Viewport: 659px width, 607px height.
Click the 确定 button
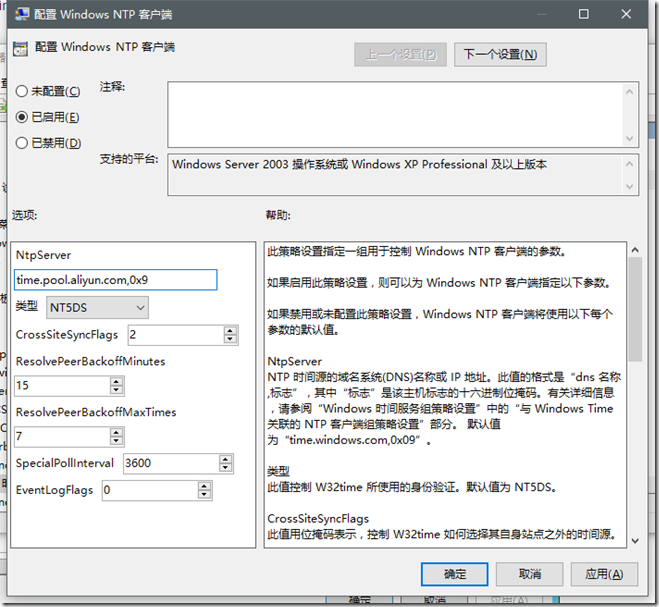point(455,574)
